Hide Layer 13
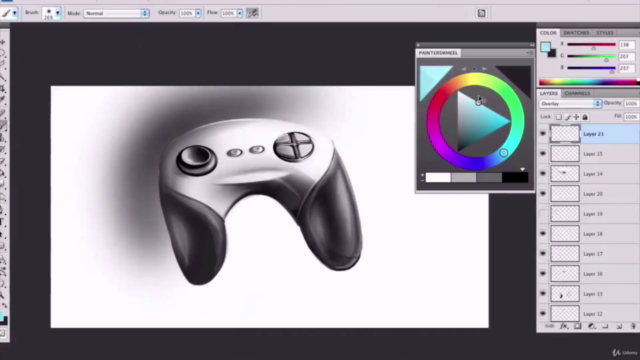Screen dimensions: 640x360 (x=543, y=294)
